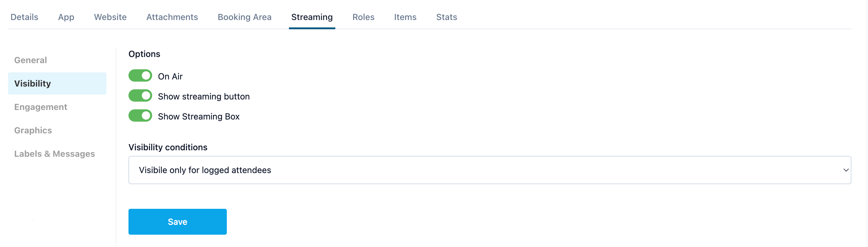The image size is (868, 247).
Task: Select the Attachments tab
Action: pyautogui.click(x=172, y=17)
